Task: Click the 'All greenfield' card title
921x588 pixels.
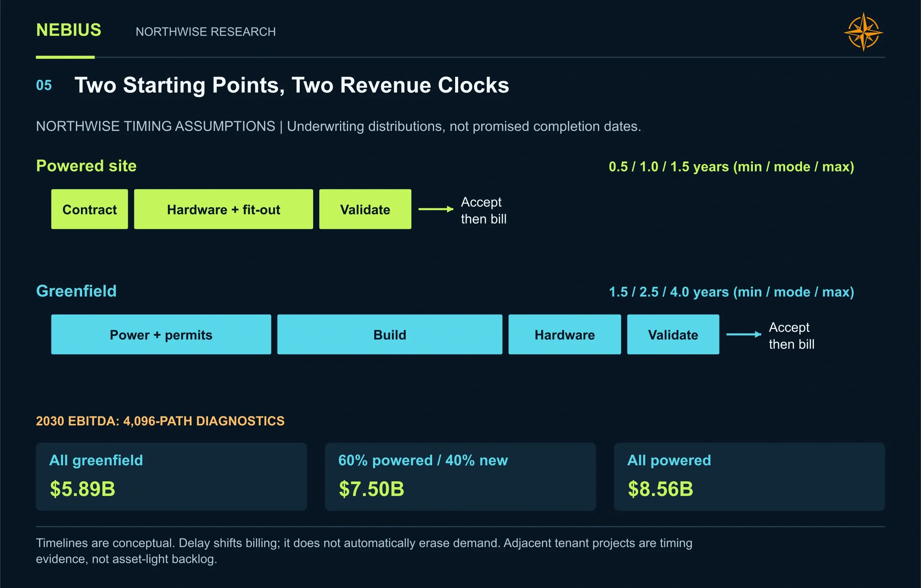Action: pyautogui.click(x=96, y=460)
